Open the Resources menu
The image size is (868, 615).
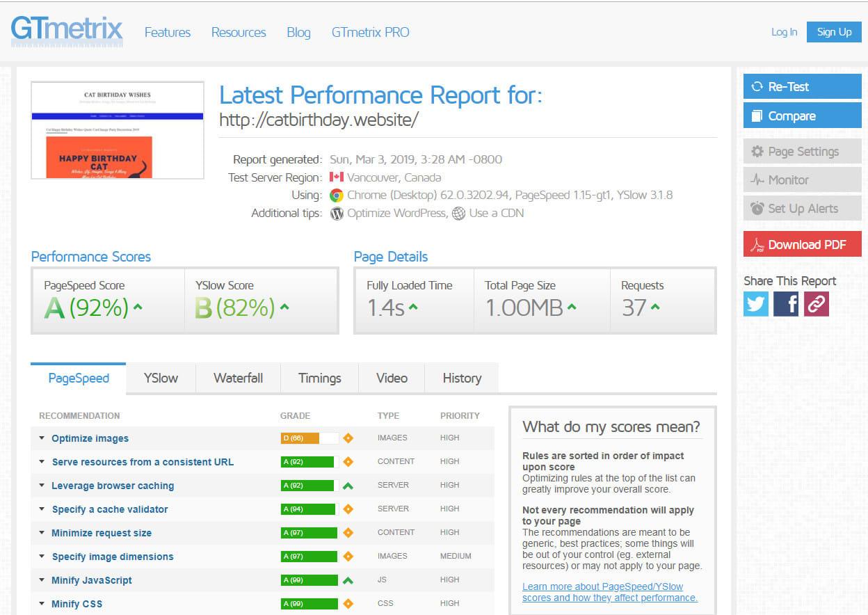point(239,32)
